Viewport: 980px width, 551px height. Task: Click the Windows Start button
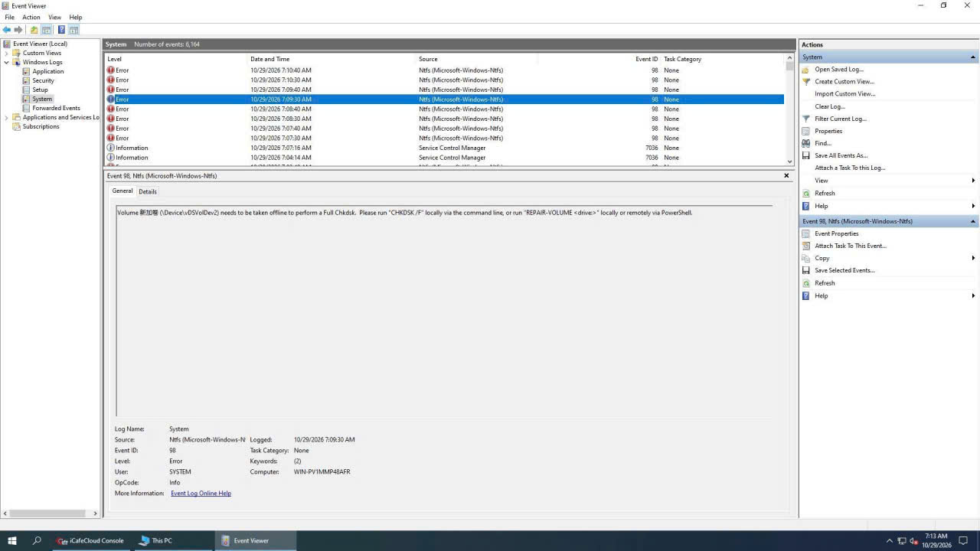pyautogui.click(x=12, y=540)
